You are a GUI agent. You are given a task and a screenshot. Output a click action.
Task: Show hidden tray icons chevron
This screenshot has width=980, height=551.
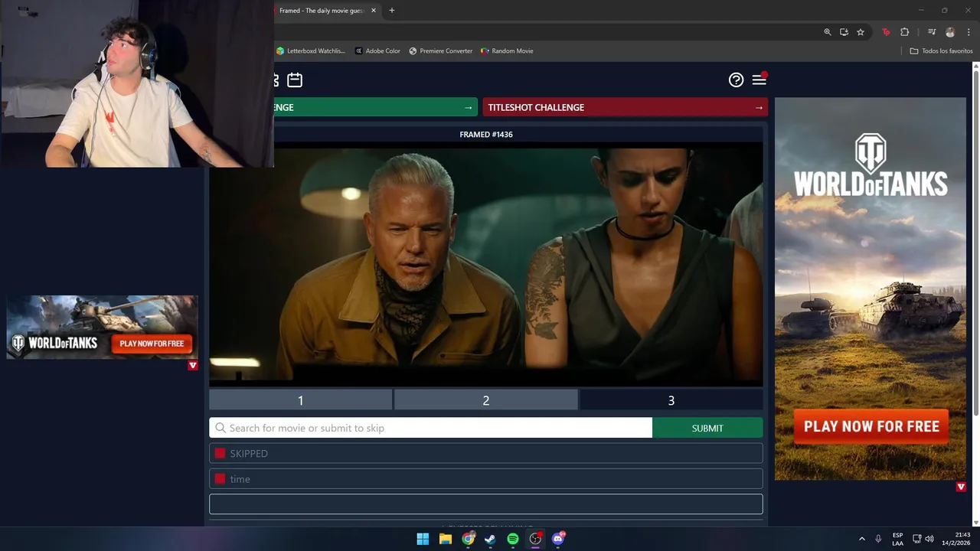(x=861, y=539)
